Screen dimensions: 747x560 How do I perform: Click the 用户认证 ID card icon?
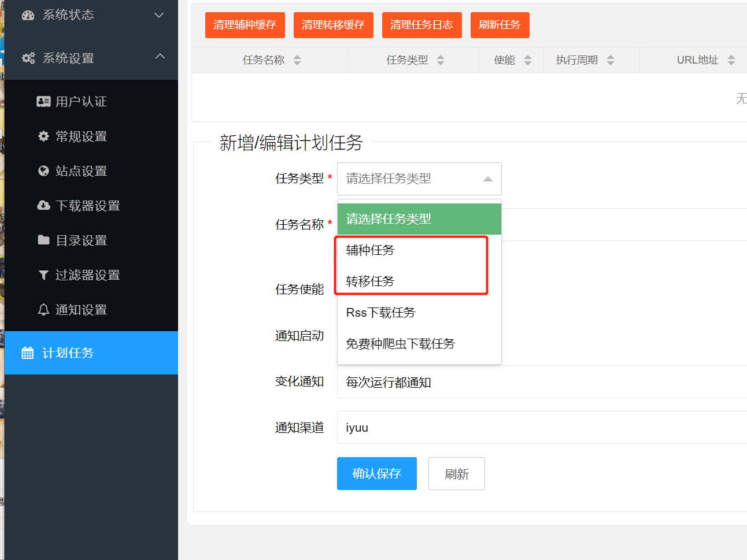43,102
